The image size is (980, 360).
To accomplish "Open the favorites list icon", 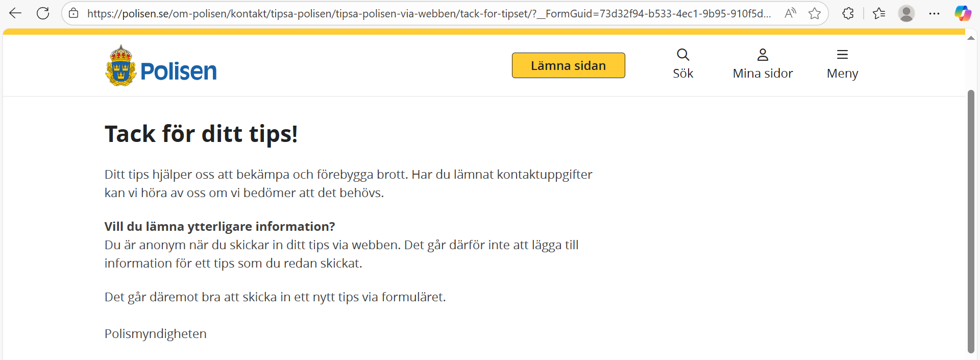I will 879,13.
